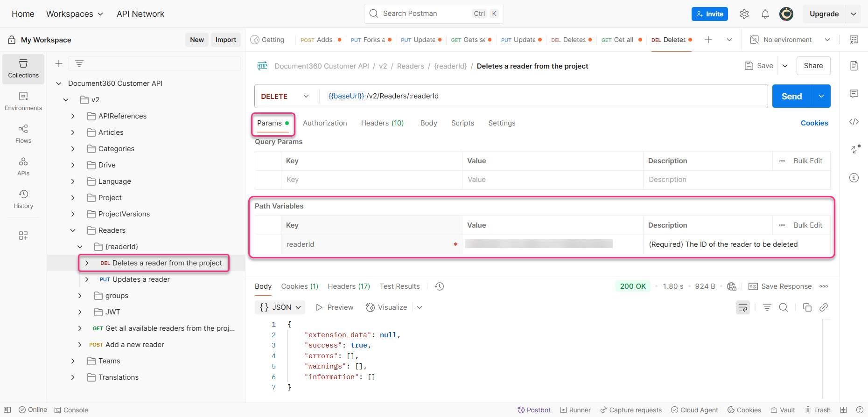
Task: Open a new request tab with the plus icon
Action: click(x=708, y=40)
